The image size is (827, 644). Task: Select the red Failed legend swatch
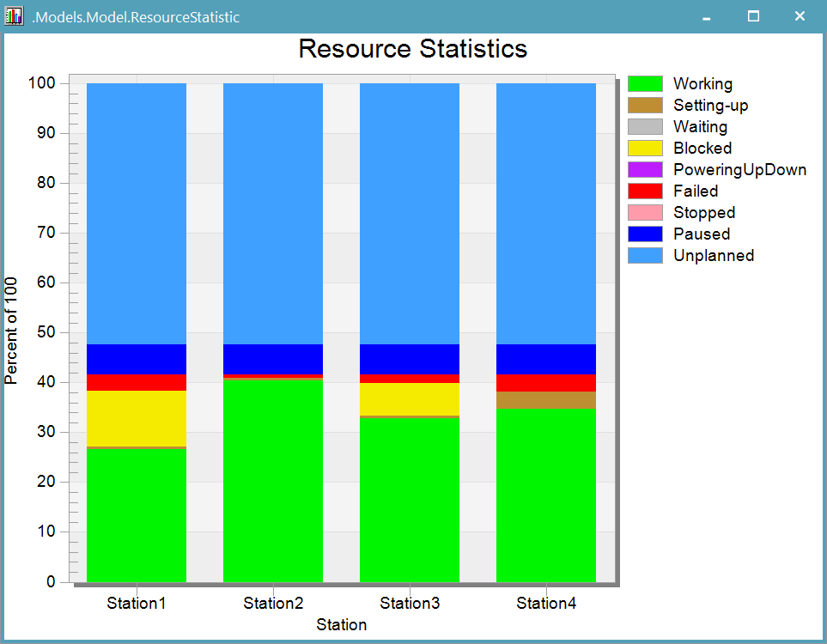point(645,191)
